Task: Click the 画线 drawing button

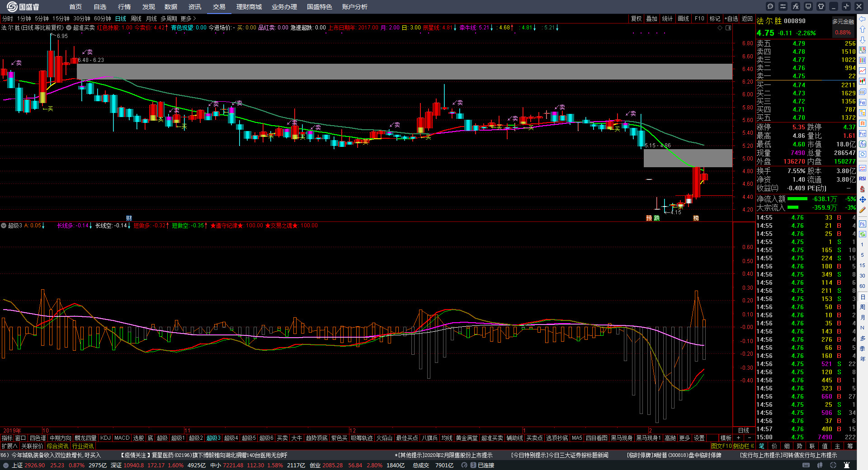Action: tap(684, 19)
